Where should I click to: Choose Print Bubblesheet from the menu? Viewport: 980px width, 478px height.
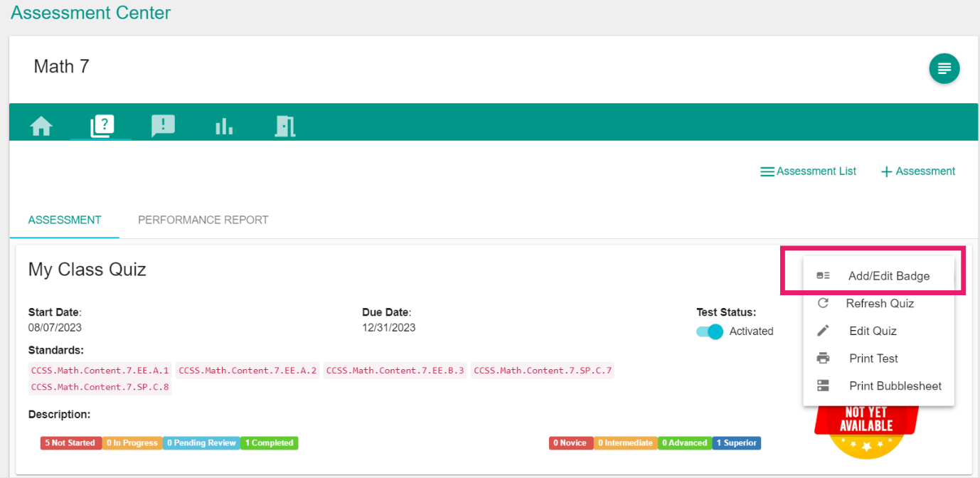click(878, 386)
